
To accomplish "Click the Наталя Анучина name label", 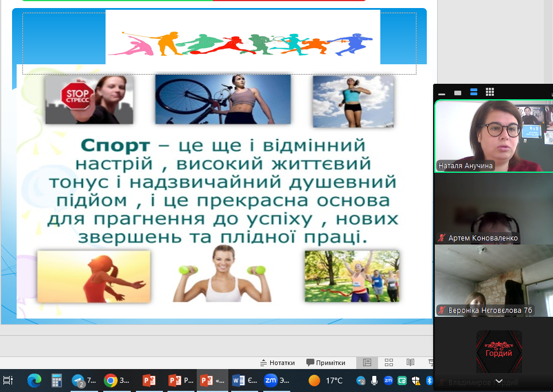I will [465, 165].
